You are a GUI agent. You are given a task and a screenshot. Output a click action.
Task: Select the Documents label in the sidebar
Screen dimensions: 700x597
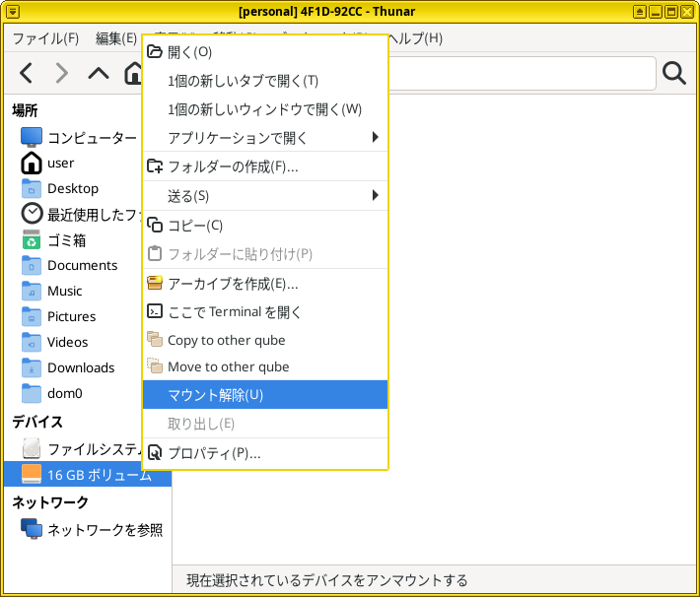pos(82,266)
